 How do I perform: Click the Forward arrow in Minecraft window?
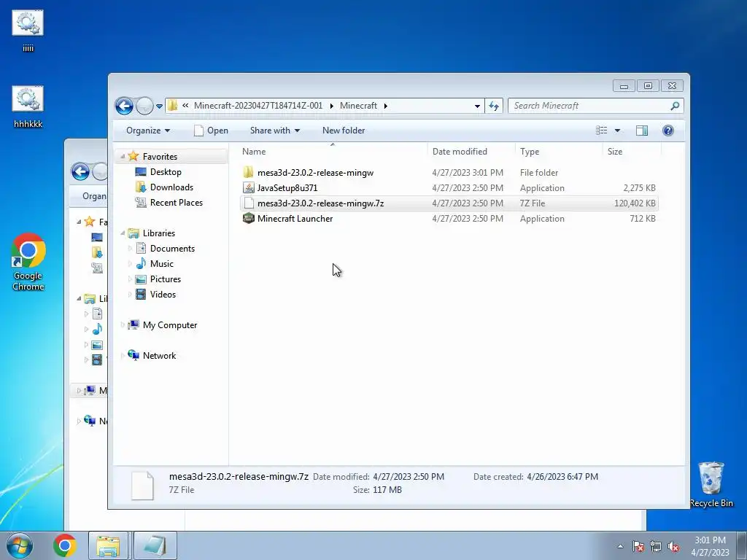coord(144,106)
